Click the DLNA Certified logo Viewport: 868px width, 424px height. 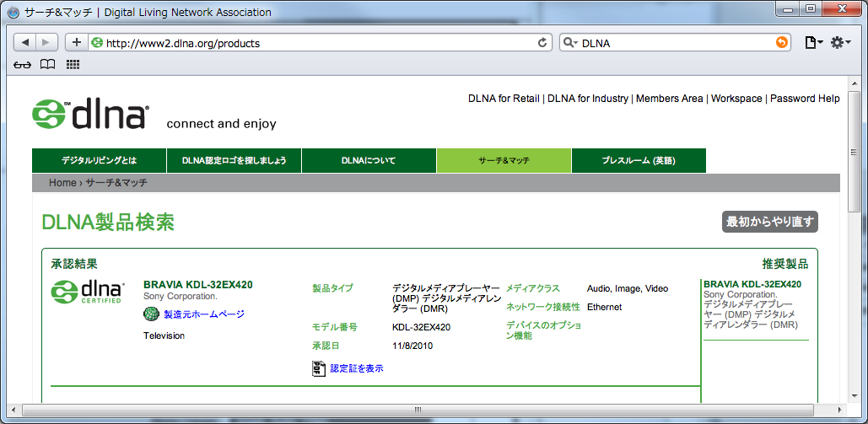pos(88,293)
